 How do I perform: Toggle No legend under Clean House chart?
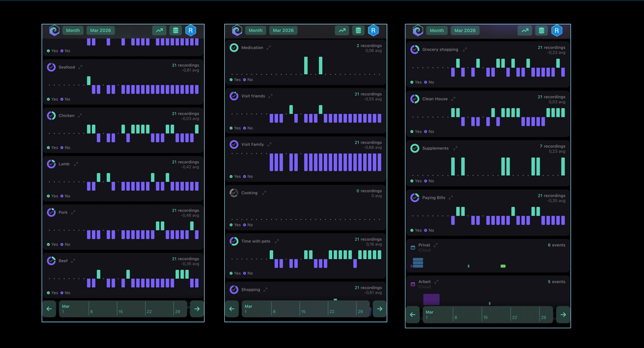431,132
